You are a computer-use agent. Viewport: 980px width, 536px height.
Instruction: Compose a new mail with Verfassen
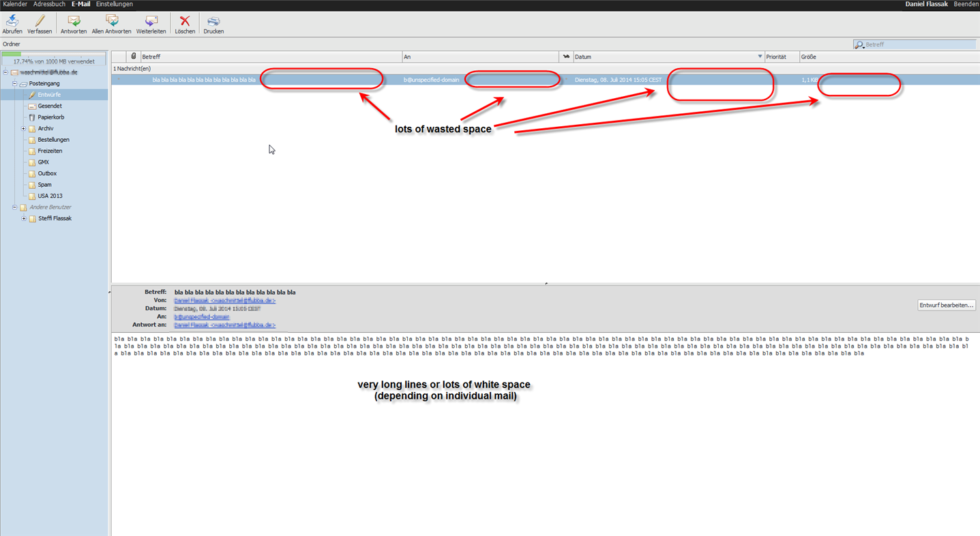pyautogui.click(x=40, y=22)
